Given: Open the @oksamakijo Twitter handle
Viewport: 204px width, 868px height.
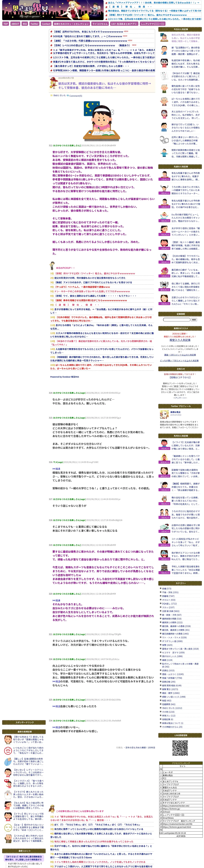Looking at the screenshot, I should [x=176, y=415].
